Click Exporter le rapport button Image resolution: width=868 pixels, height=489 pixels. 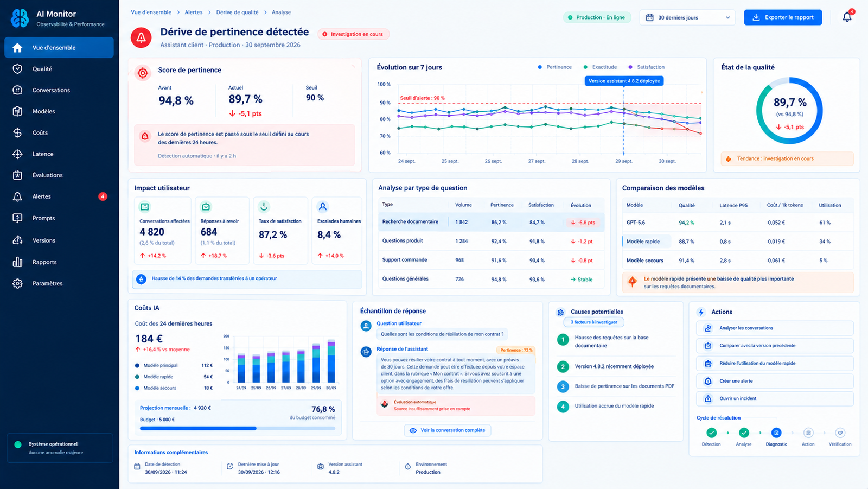click(x=783, y=17)
